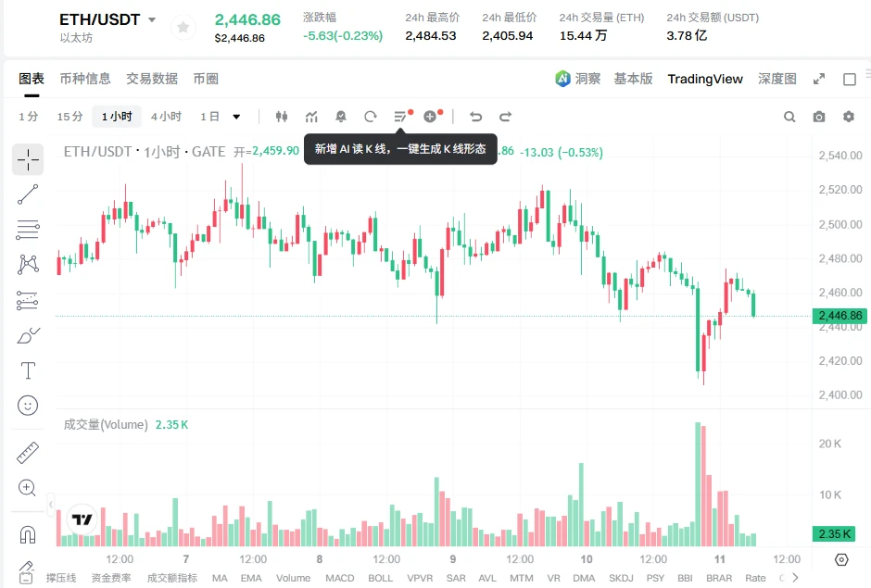The image size is (871, 588).
Task: Add ETH/USDT to favorites with star icon
Action: pyautogui.click(x=183, y=27)
